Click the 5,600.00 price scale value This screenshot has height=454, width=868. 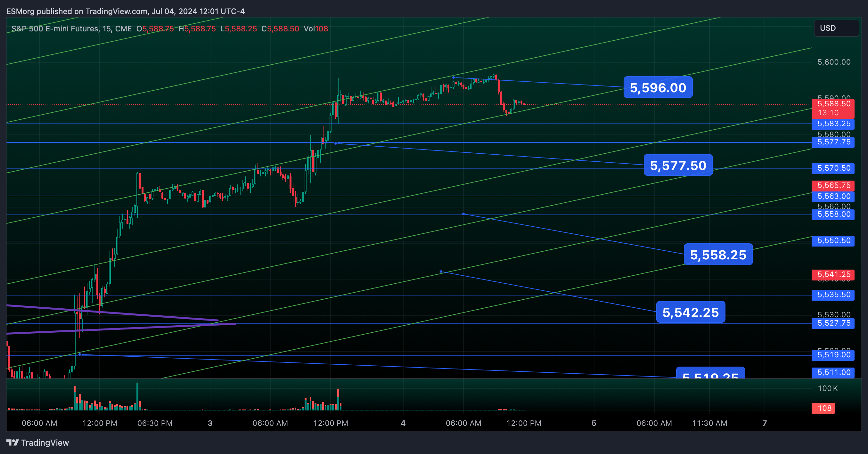point(834,62)
